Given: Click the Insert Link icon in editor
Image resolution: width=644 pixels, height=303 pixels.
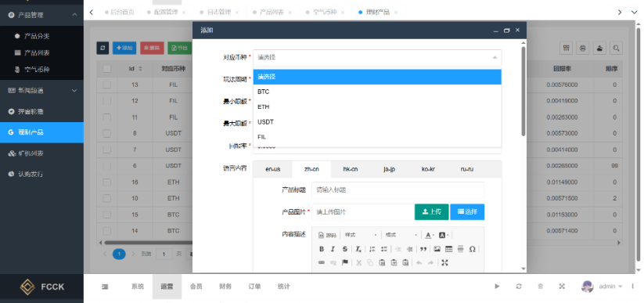Looking at the screenshot, I should [x=322, y=263].
